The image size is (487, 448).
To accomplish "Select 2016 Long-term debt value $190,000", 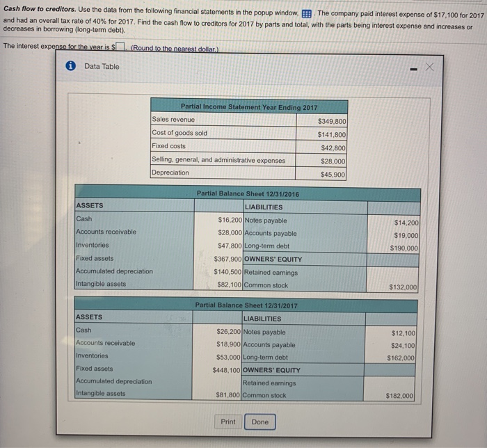I will (x=404, y=248).
